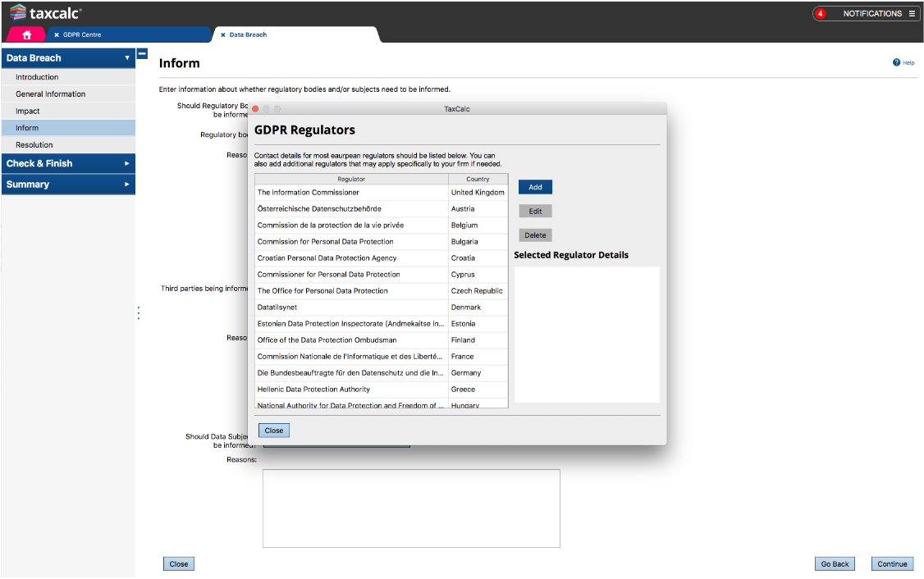924x579 pixels.
Task: Click the Continue button
Action: pyautogui.click(x=892, y=564)
